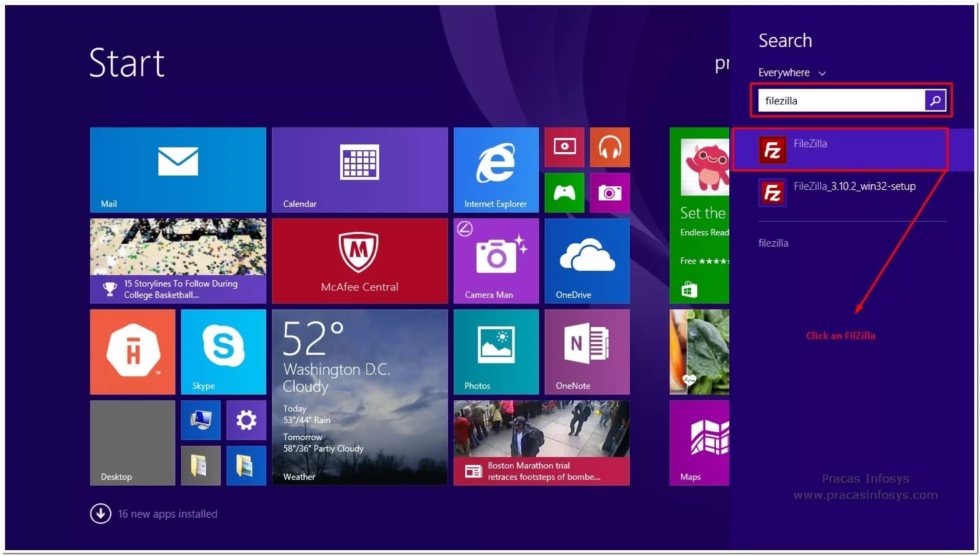980x556 pixels.
Task: Click the filezilla search input field
Action: pos(841,101)
